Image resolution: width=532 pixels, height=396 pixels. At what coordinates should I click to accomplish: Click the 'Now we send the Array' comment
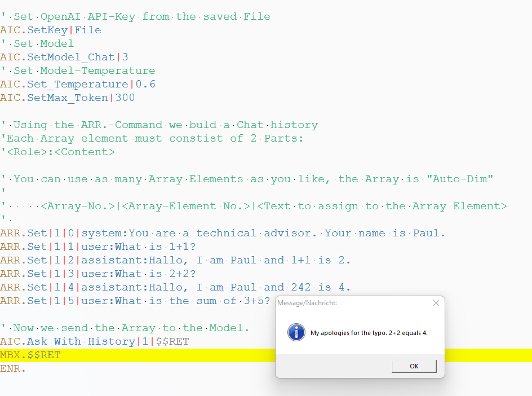tap(125, 328)
